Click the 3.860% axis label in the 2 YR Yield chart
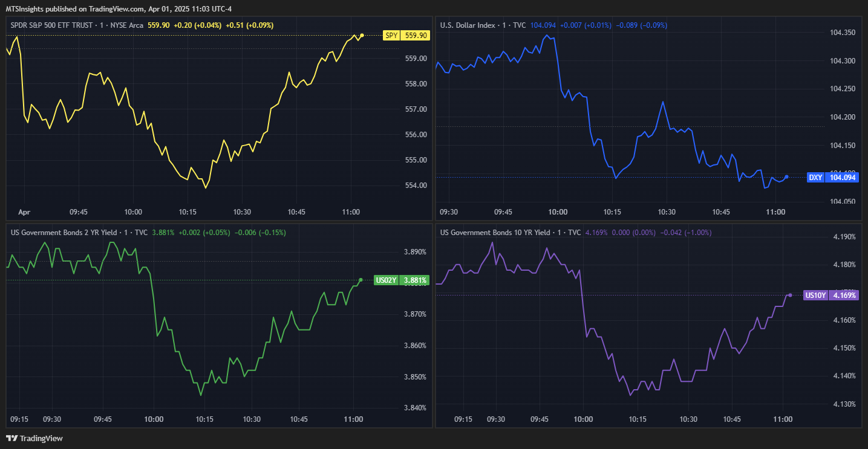 414,346
